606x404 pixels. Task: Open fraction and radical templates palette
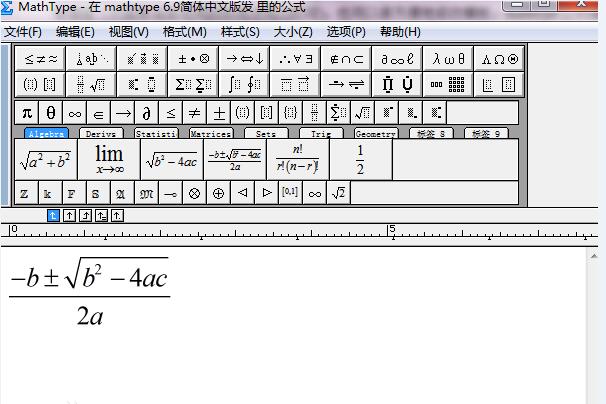click(91, 84)
